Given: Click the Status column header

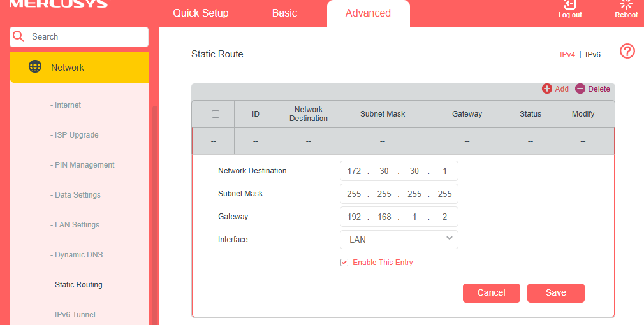Looking at the screenshot, I should tap(531, 114).
